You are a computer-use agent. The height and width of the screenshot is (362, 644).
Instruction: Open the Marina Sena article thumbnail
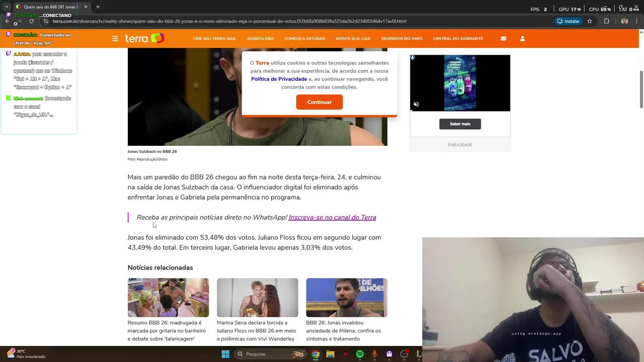coord(257,298)
